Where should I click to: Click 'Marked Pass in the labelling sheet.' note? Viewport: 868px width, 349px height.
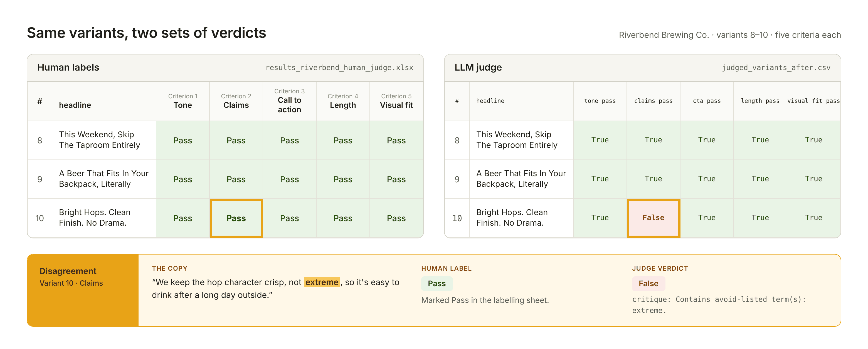pyautogui.click(x=485, y=300)
